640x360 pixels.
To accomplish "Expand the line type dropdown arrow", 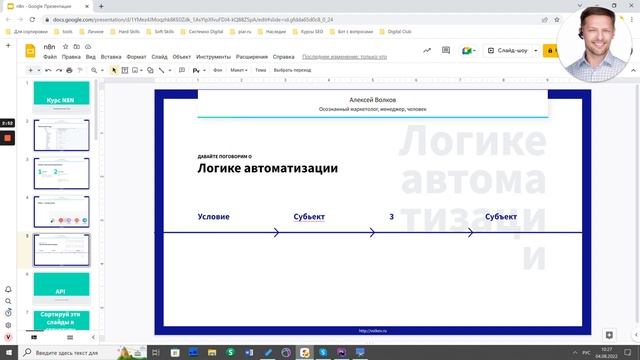I will tap(170, 70).
